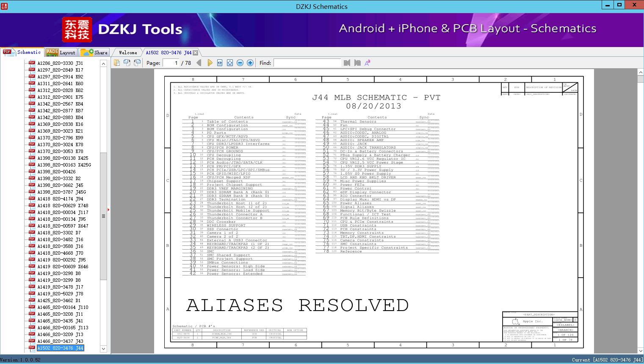Select the A1398_820-00426 entry
This screenshot has height=364, width=644.
tap(56, 172)
